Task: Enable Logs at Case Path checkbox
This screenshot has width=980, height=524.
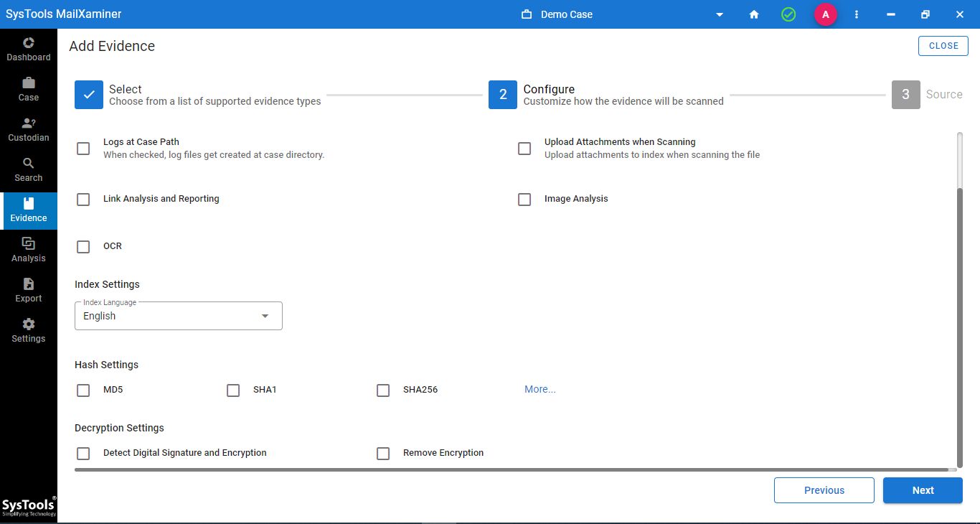Action: pyautogui.click(x=83, y=149)
